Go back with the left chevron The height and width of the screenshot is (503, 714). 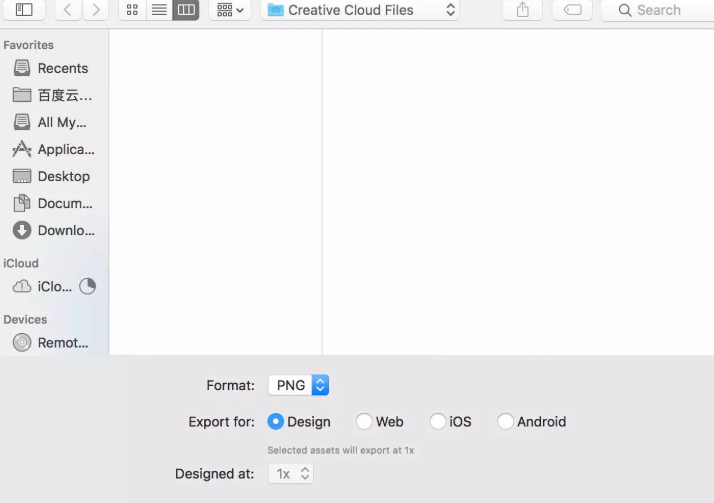pyautogui.click(x=67, y=10)
